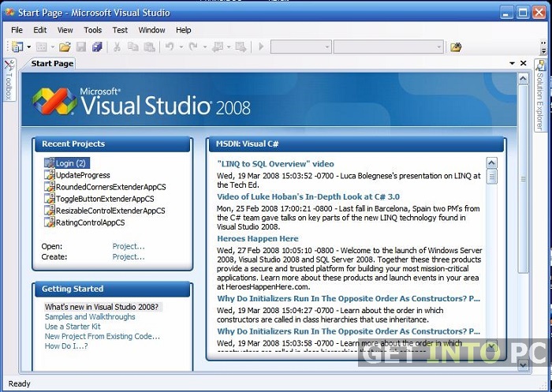Click the How Do I...? link
Image resolution: width=552 pixels, height=392 pixels.
66,346
